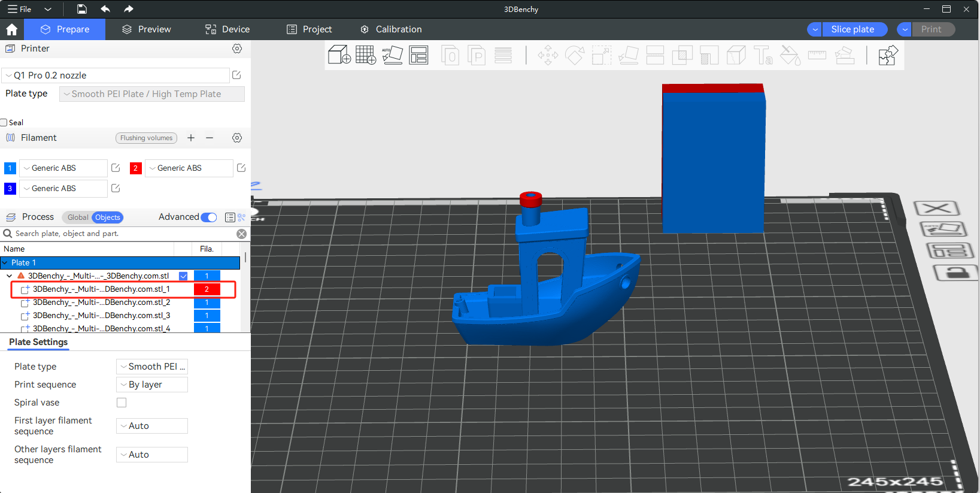Collapse the Plate 1 tree node

coord(5,263)
